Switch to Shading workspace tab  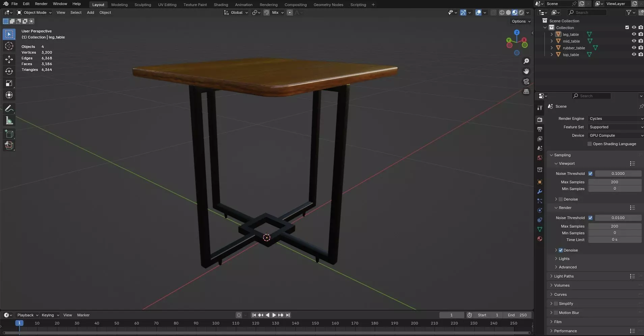[x=221, y=5]
